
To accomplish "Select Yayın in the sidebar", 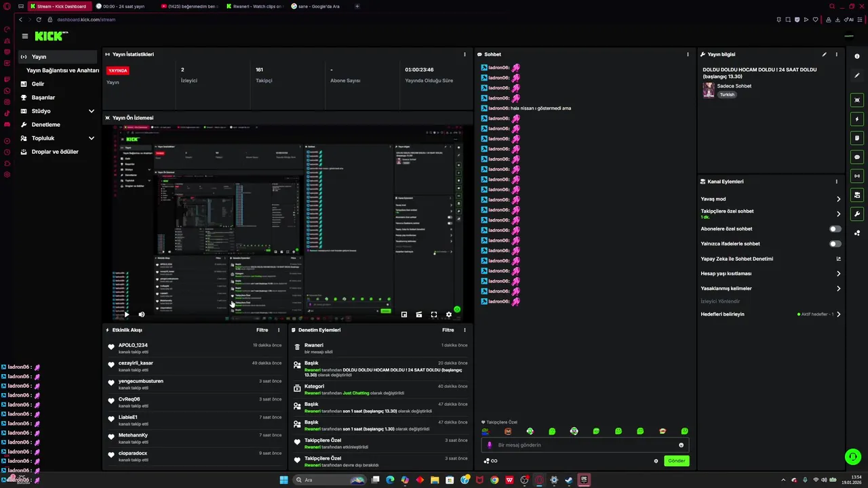I will (58, 57).
